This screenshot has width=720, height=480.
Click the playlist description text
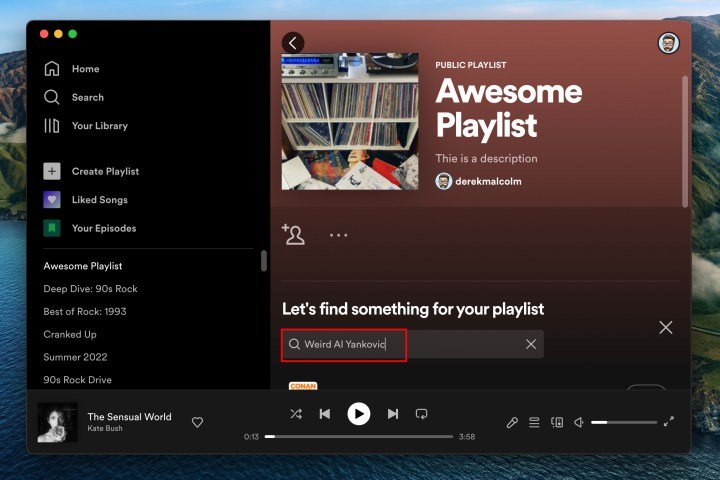[x=486, y=158]
